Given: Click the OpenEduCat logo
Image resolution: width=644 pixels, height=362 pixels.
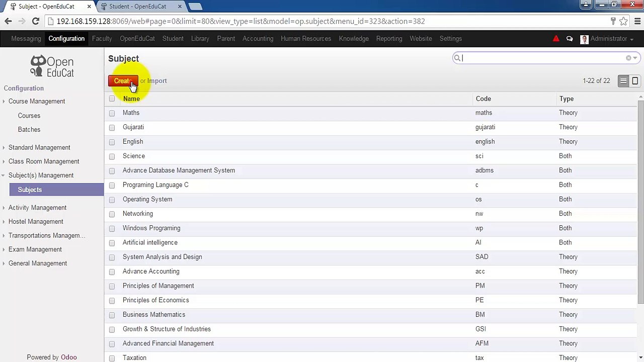Looking at the screenshot, I should pos(52,67).
